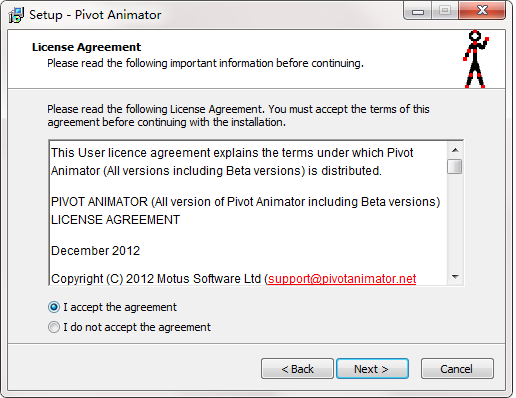Click inside the license agreement text box
Image resolution: width=516 pixels, height=398 pixels.
coord(249,213)
